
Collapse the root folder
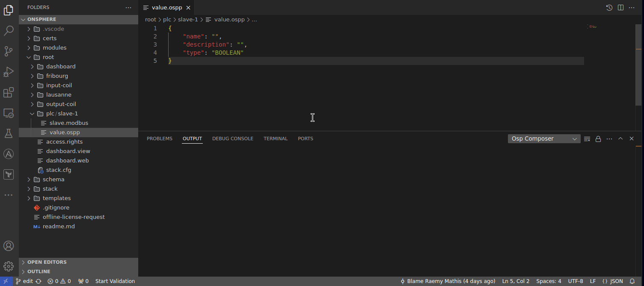[x=79, y=57]
